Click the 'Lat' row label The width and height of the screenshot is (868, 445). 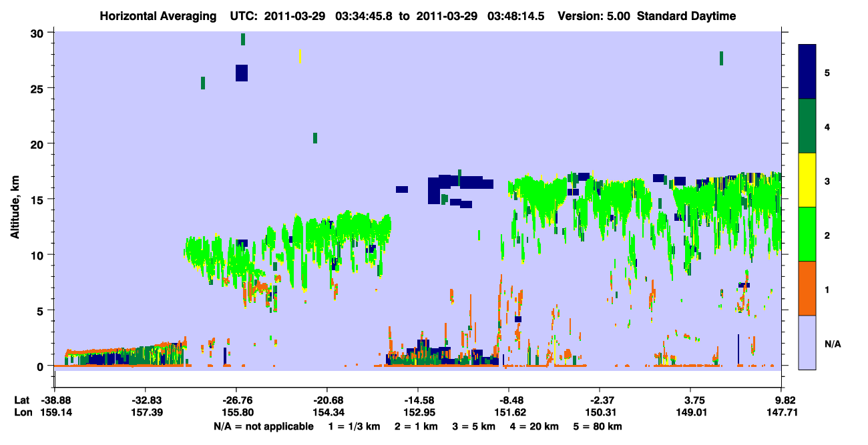(x=21, y=400)
